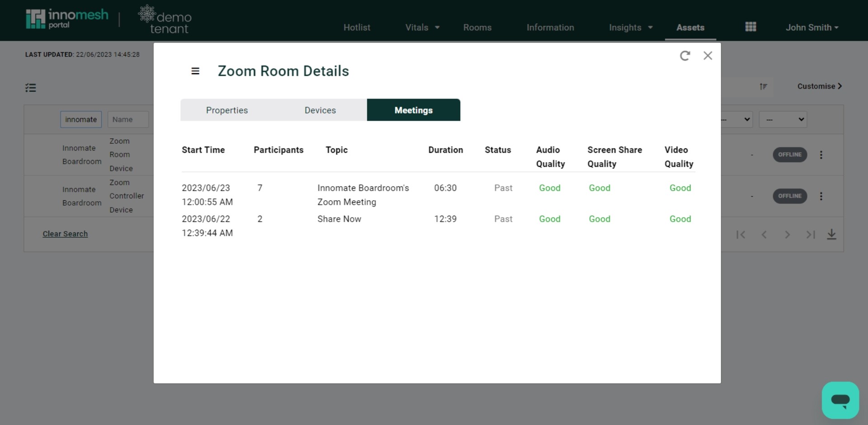The image size is (868, 425).
Task: Click the Last Updated timestamp
Action: pos(82,55)
